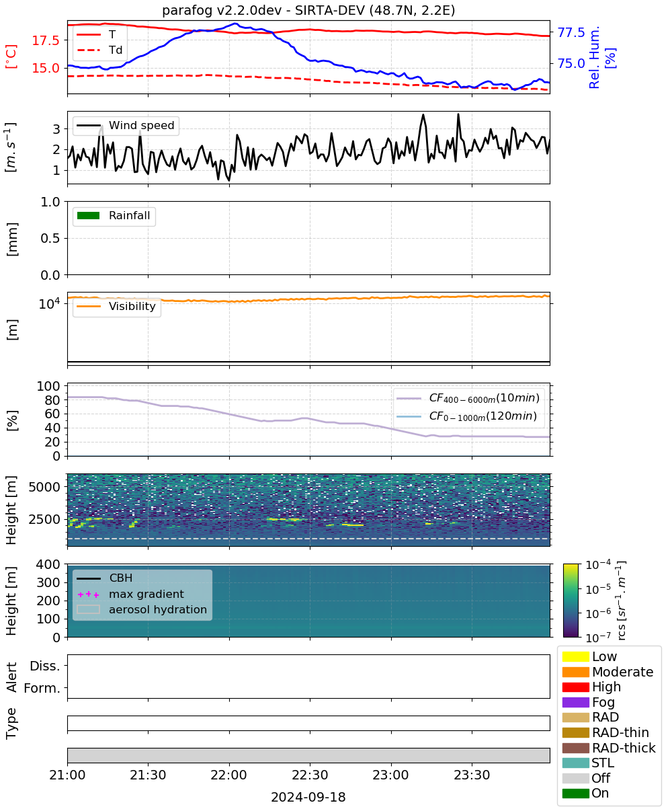
Task: Click the green Rainfall legend entry
Action: point(114,216)
